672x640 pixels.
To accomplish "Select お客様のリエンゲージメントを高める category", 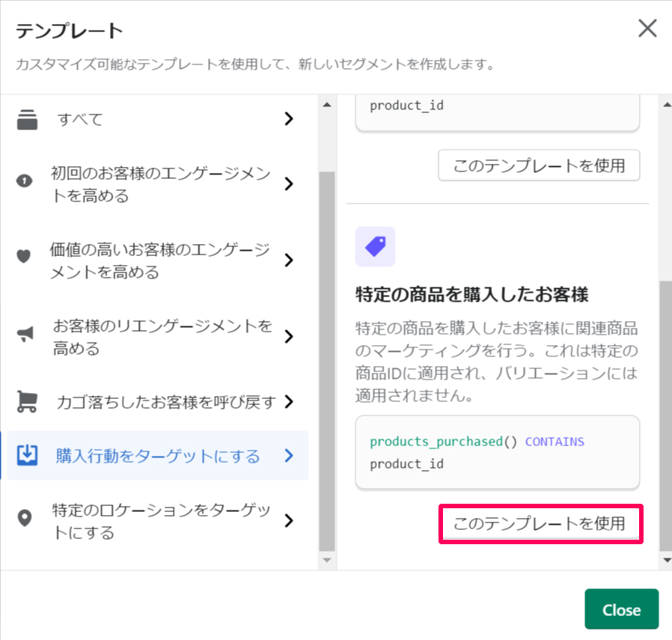I will coord(162,338).
